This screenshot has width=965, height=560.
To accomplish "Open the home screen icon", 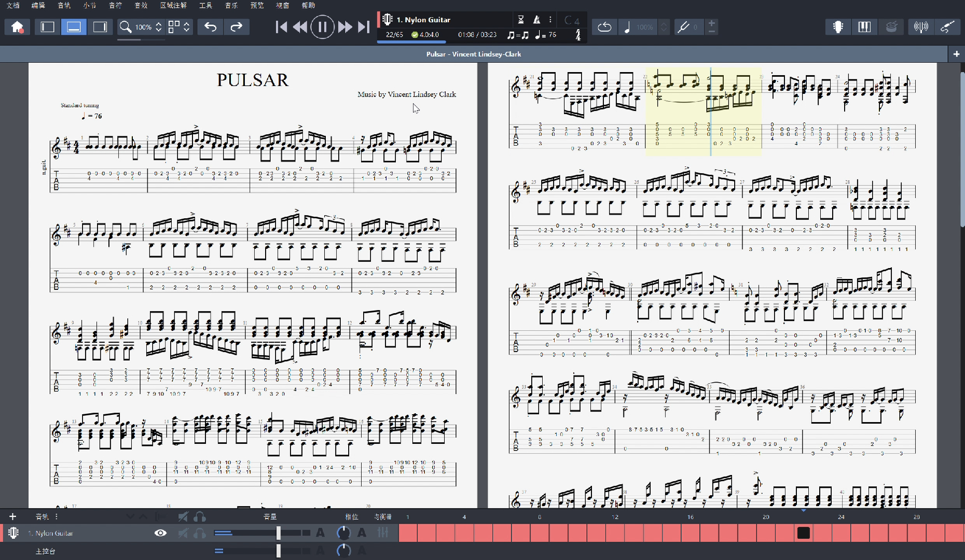I will tap(17, 27).
